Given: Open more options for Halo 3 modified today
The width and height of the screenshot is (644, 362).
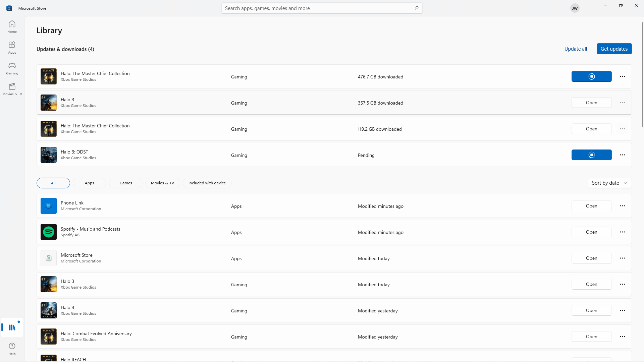Looking at the screenshot, I should 623,284.
